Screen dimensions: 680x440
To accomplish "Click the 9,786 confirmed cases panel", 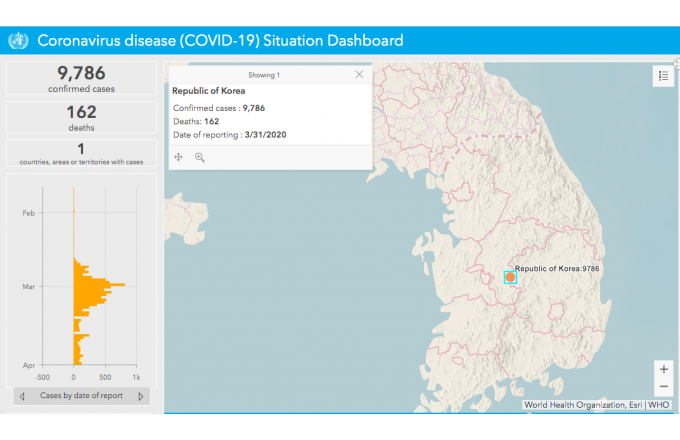I will (x=81, y=78).
